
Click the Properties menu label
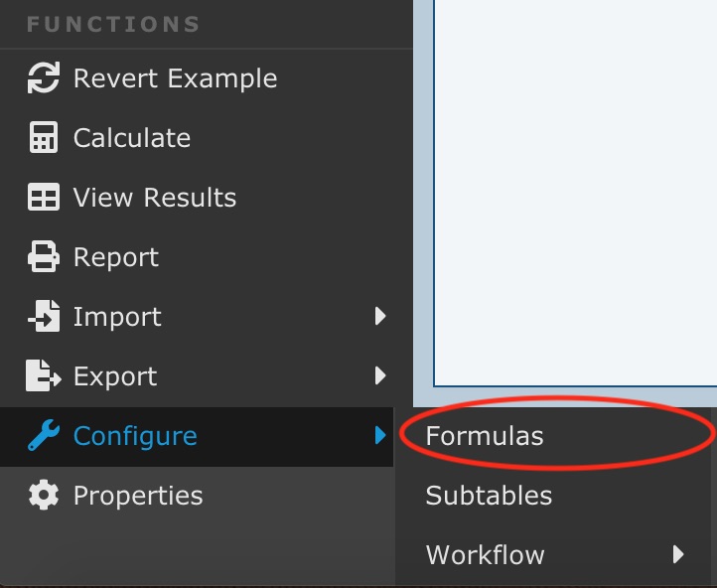[138, 496]
